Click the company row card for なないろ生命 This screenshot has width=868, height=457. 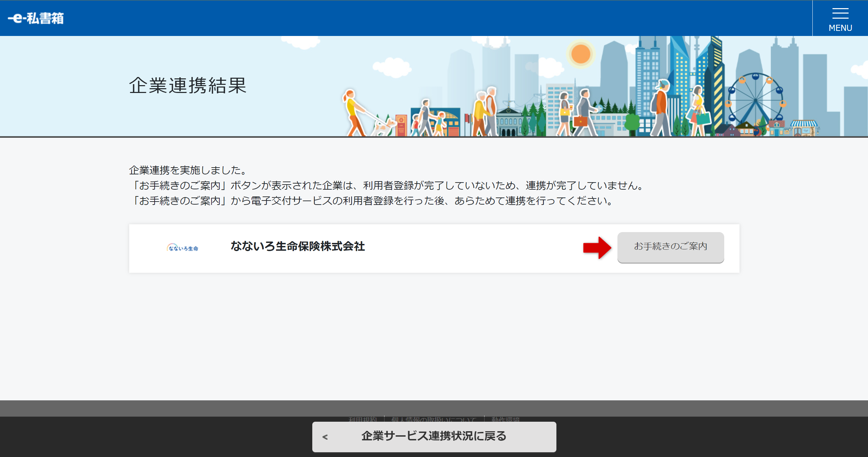(x=434, y=248)
